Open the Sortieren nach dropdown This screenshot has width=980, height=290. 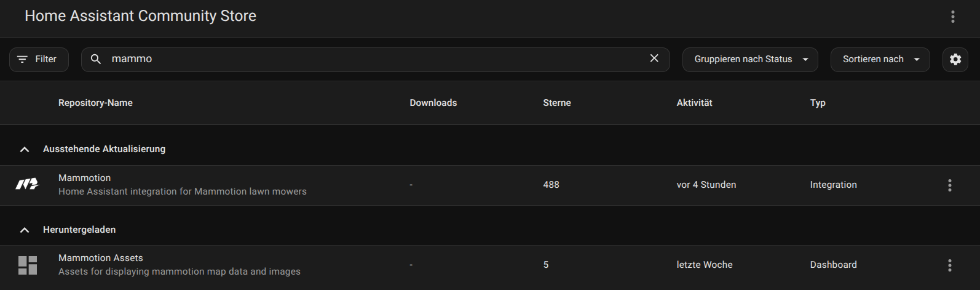tap(880, 60)
